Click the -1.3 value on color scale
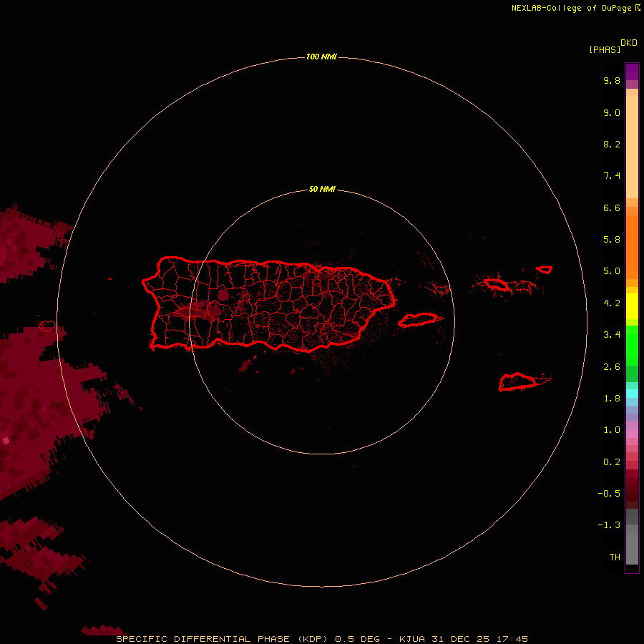 click(x=609, y=525)
